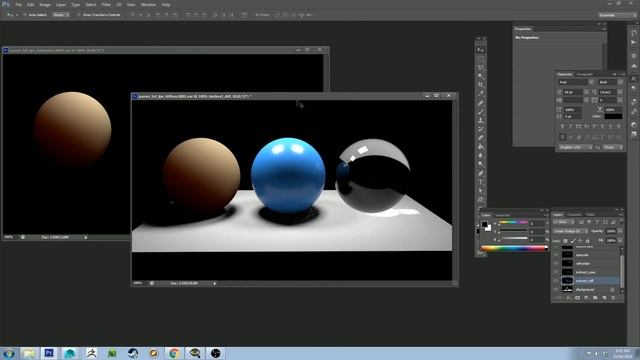Viewport: 640px width, 360px height.
Task: Click the new adjustment layer icon
Action: pyautogui.click(x=586, y=298)
